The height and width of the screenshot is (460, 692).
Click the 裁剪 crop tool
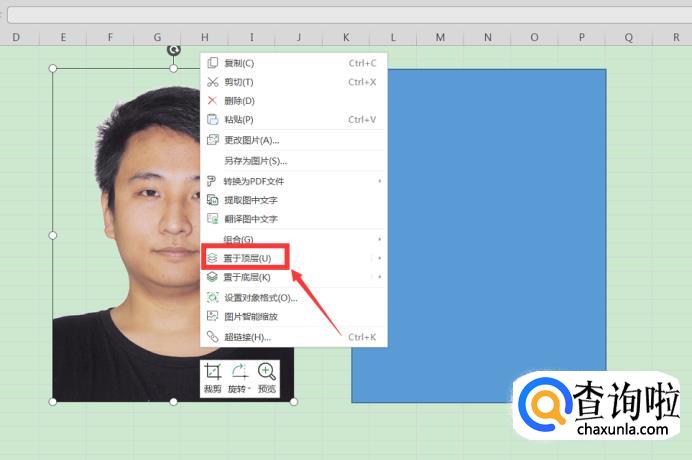tap(213, 378)
